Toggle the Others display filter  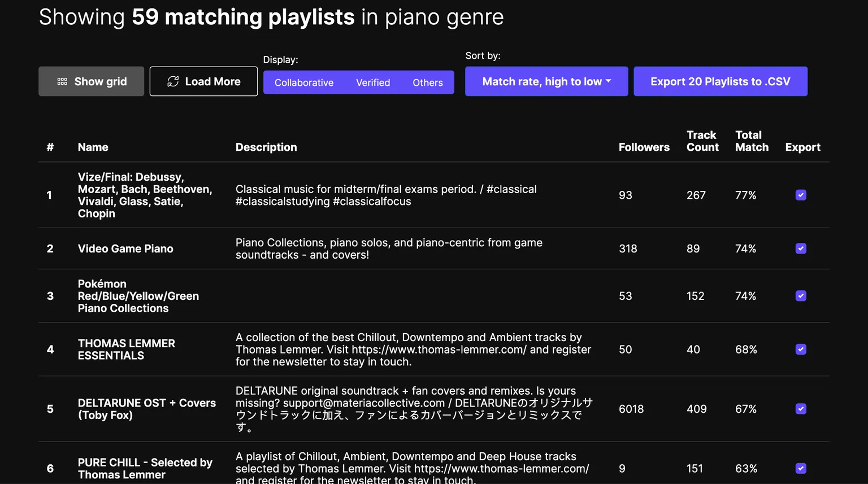click(427, 82)
